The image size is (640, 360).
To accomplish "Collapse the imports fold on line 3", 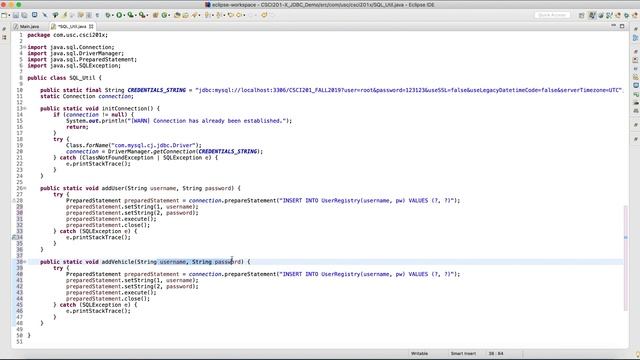I will click(24, 47).
